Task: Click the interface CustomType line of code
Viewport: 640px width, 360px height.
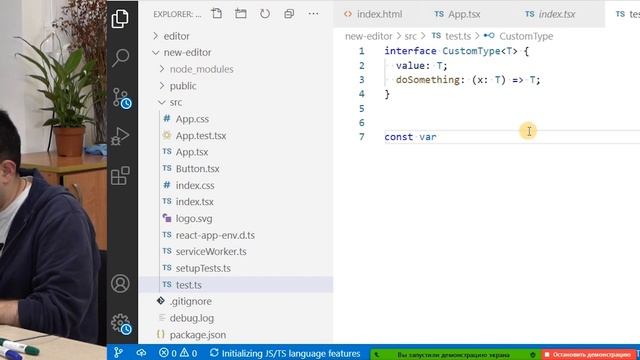Action: click(456, 51)
